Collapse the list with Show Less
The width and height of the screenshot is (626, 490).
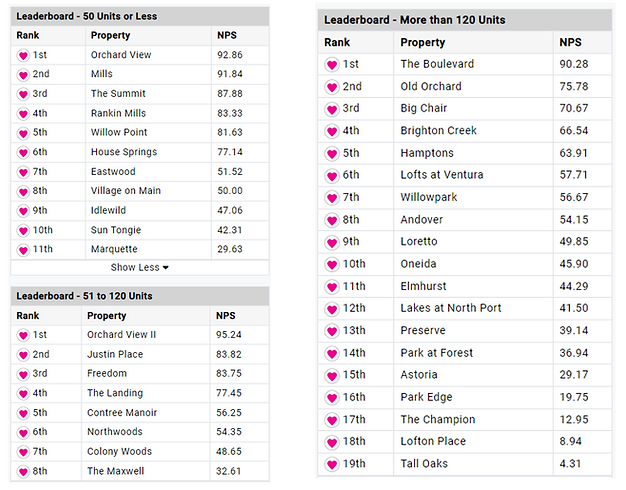140,267
